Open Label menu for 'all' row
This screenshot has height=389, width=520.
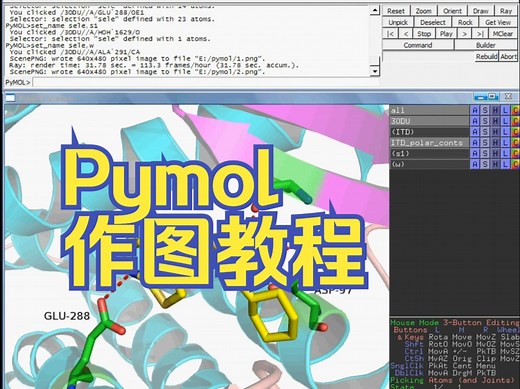506,110
